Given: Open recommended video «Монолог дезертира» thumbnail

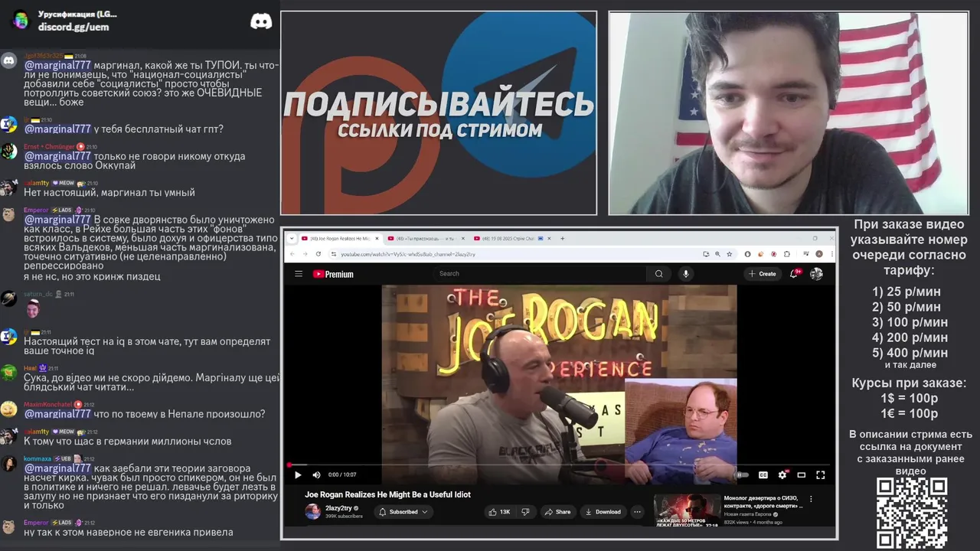Looking at the screenshot, I should tap(687, 510).
